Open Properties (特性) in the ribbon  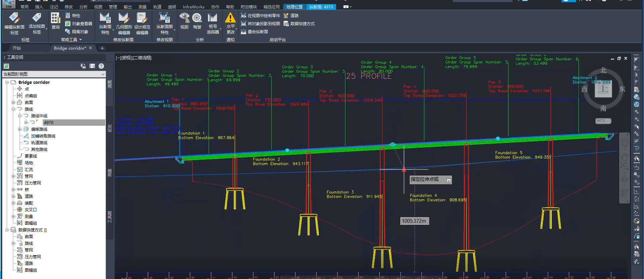[73, 15]
